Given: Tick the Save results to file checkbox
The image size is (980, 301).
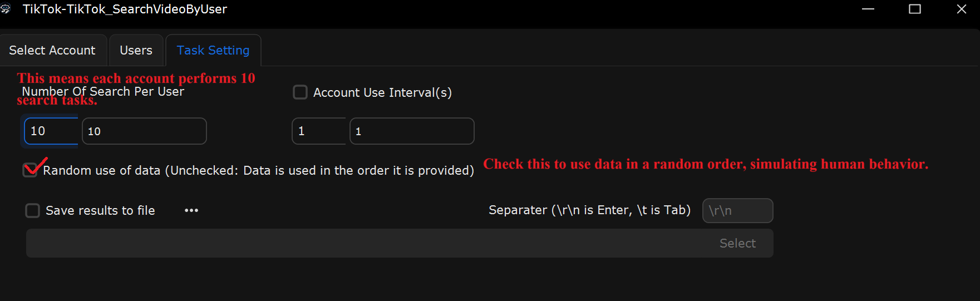Looking at the screenshot, I should [33, 210].
